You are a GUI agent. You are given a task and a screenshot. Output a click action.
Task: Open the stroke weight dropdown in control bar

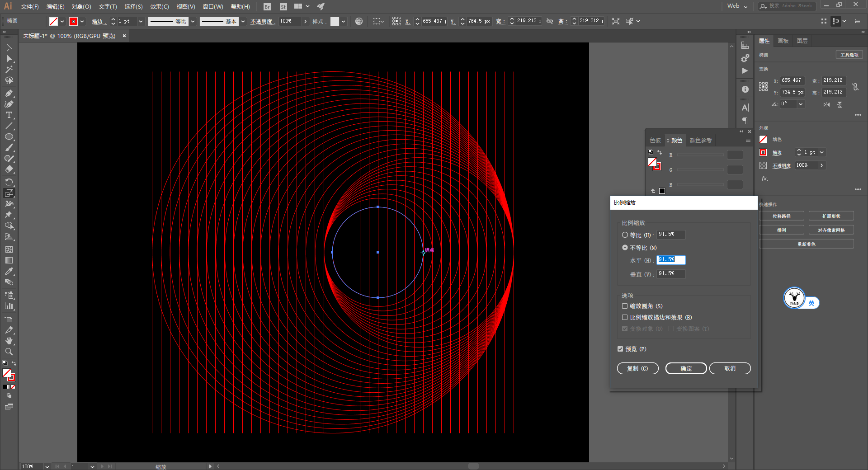[x=141, y=21]
